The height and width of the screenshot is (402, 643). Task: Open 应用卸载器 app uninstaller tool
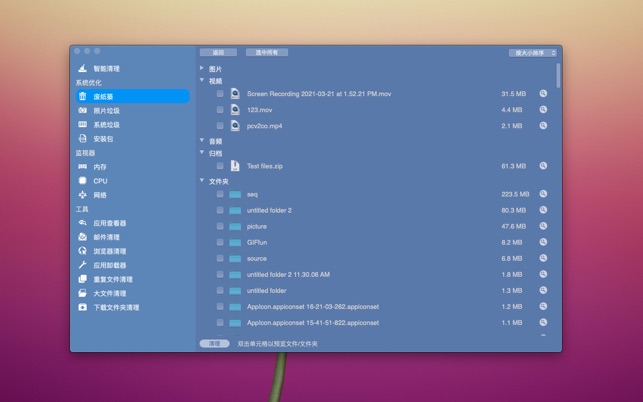(x=110, y=265)
